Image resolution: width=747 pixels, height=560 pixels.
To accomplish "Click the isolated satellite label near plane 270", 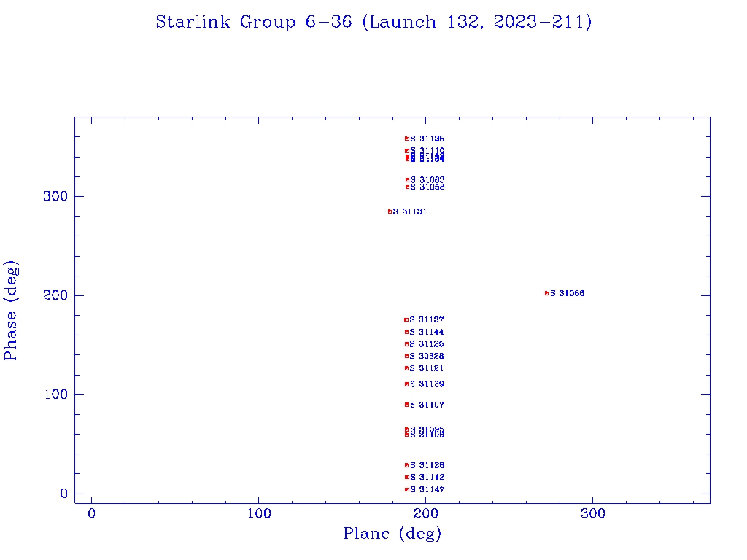I will [x=567, y=293].
